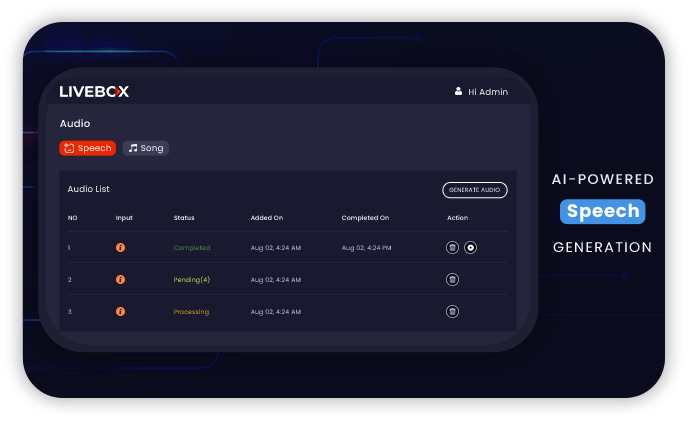Click the LIVEBOX logo
This screenshot has height=421, width=688.
pyautogui.click(x=94, y=91)
